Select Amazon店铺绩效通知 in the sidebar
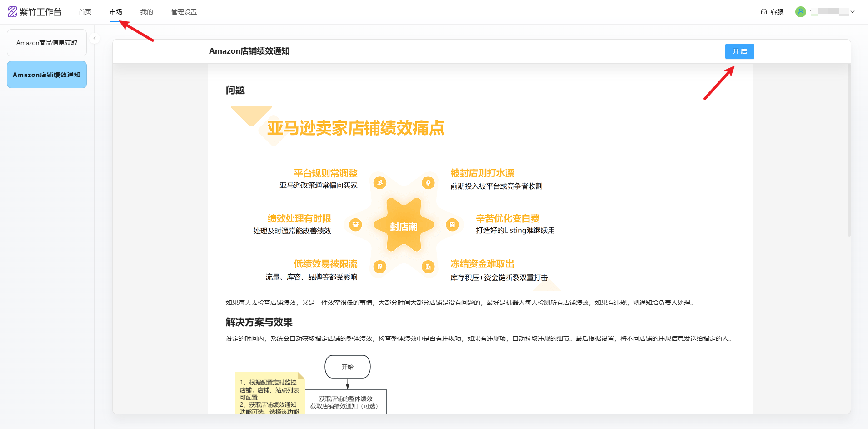The image size is (868, 429). (x=47, y=75)
